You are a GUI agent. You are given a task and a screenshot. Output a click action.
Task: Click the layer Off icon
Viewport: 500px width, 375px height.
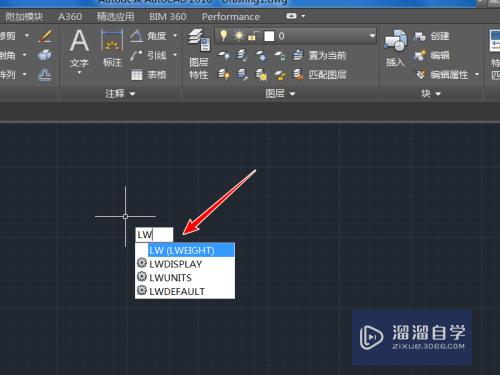[x=224, y=55]
